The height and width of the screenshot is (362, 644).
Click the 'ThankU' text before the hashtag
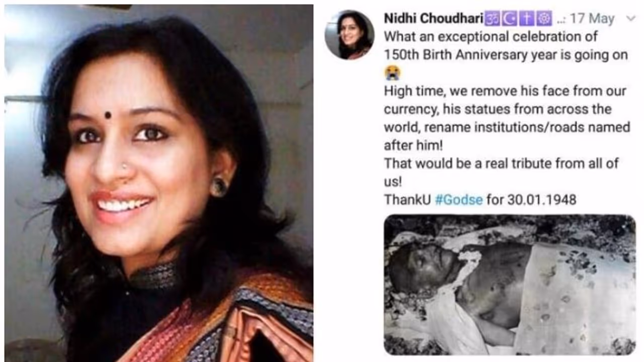click(408, 200)
